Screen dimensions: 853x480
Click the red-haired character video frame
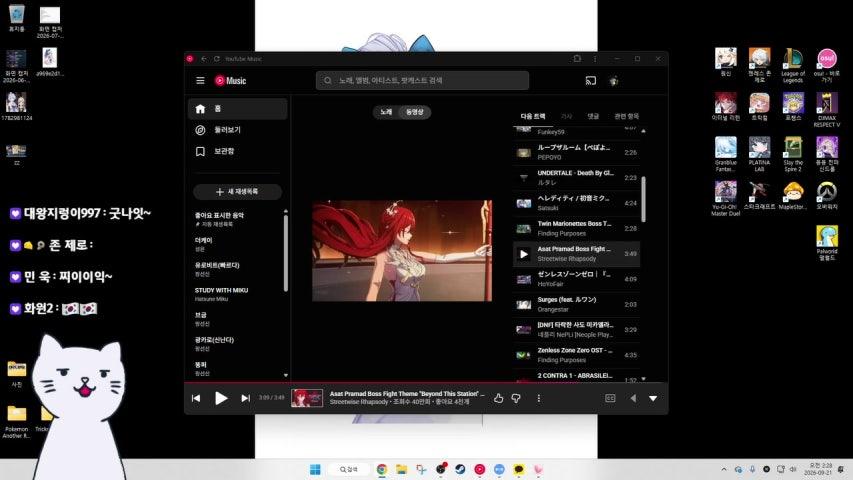(402, 251)
